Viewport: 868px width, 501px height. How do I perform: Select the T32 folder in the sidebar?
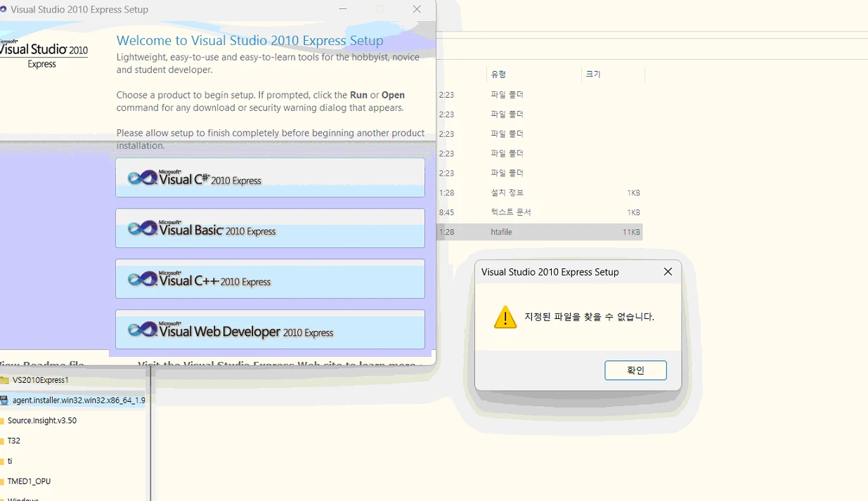[14, 441]
